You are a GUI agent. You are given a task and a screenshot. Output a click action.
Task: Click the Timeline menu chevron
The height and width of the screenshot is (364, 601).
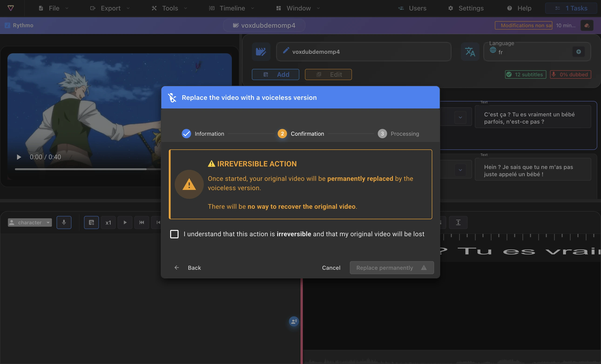pos(253,8)
